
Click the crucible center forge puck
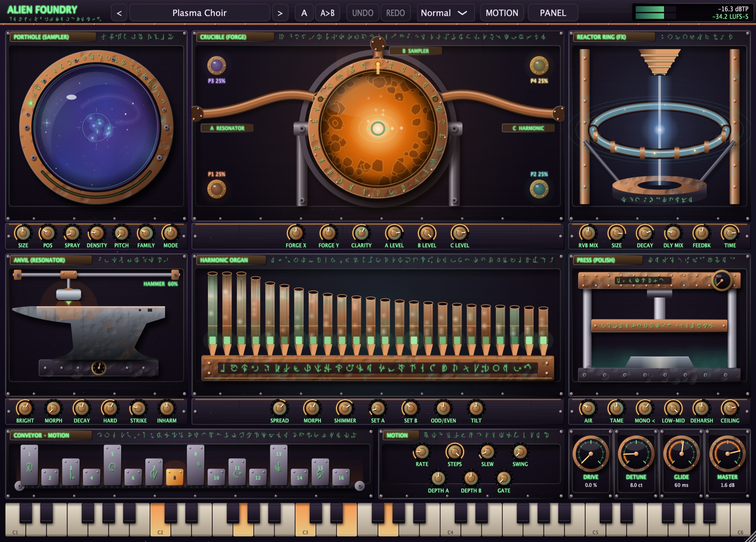378,129
